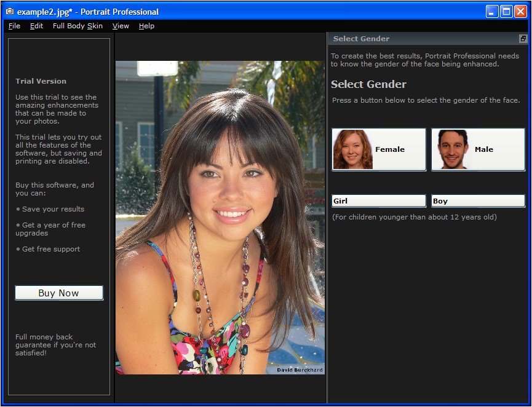532x407 pixels.
Task: Choose the Boy option
Action: (478, 201)
